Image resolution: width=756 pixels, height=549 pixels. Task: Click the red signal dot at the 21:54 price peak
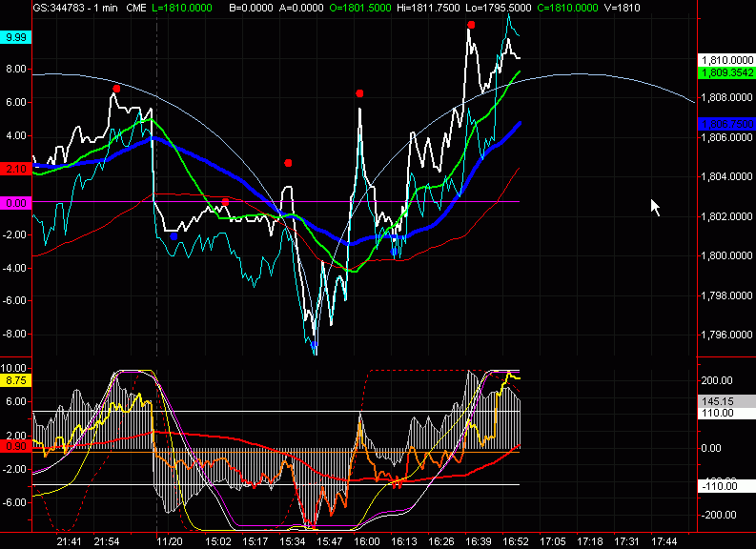click(x=116, y=89)
